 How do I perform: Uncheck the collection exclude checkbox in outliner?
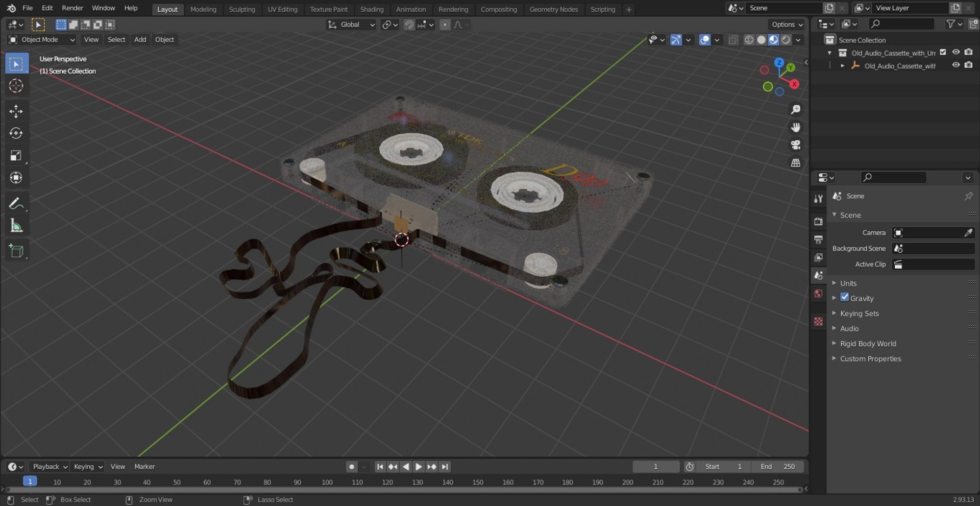tap(943, 52)
